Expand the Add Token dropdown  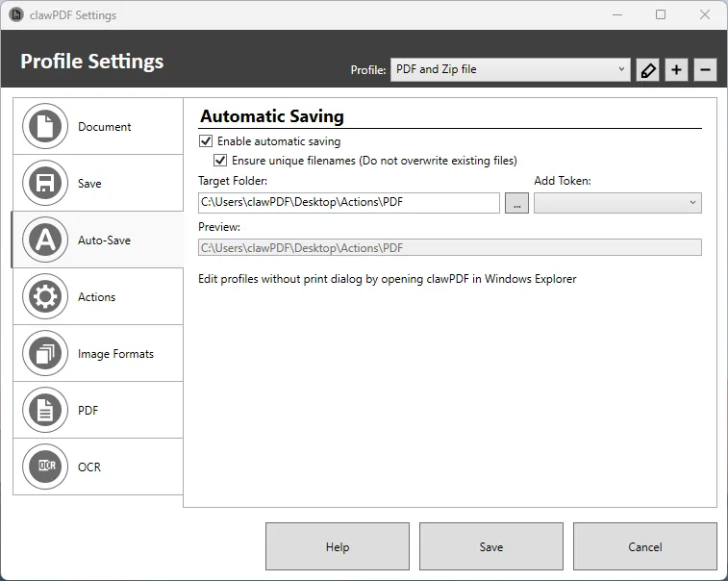click(617, 203)
